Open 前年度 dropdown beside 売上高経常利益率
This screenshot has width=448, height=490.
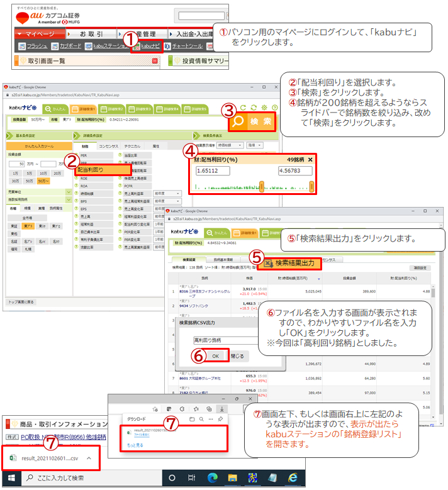tap(167, 201)
